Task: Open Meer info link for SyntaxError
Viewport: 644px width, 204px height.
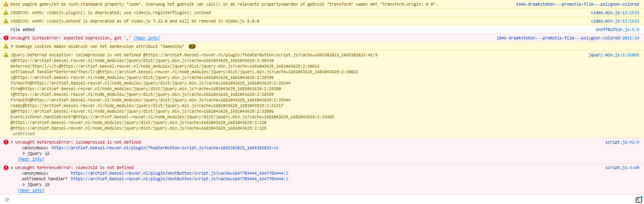Action: [147, 38]
